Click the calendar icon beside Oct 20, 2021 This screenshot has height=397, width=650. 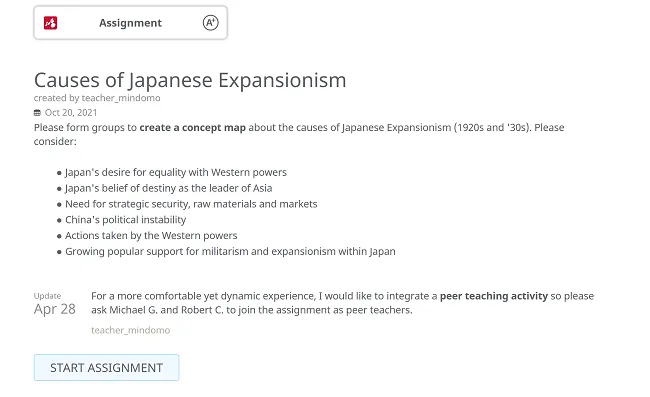click(x=37, y=113)
